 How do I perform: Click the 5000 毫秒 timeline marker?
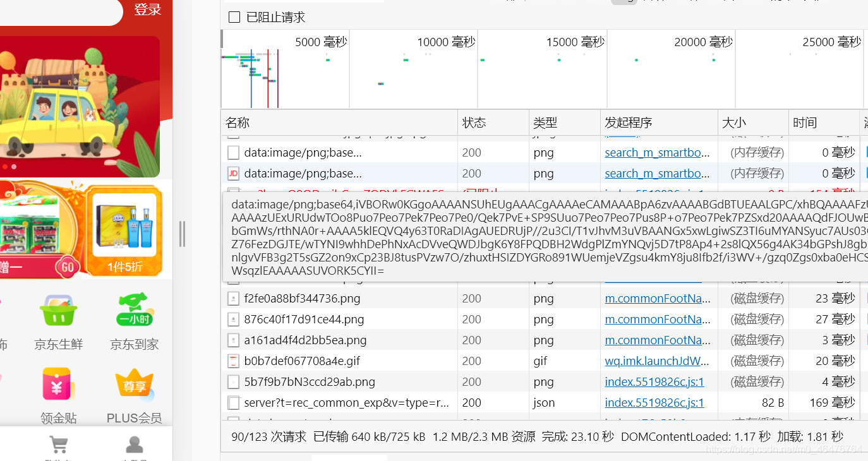[321, 42]
